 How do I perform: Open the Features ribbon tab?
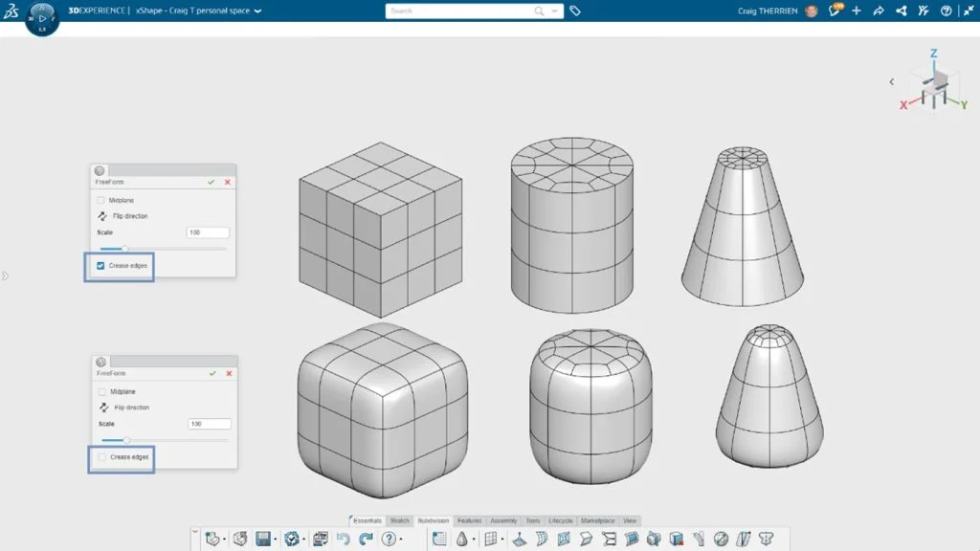click(x=469, y=520)
